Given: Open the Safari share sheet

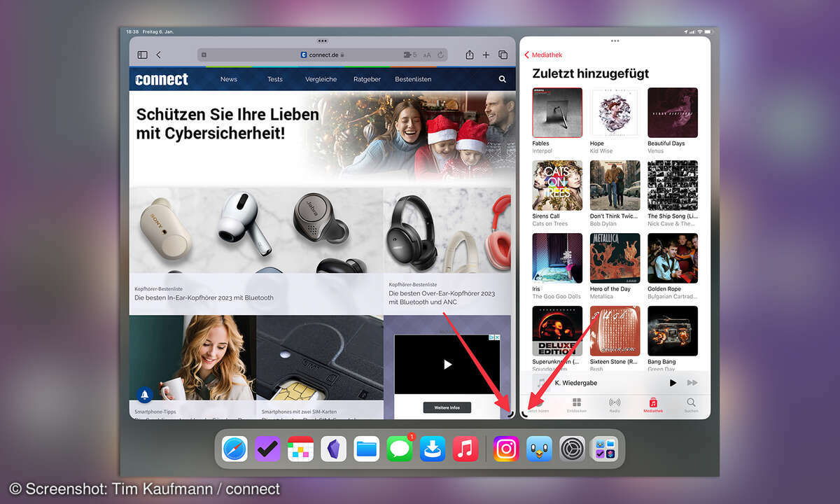Looking at the screenshot, I should 470,55.
